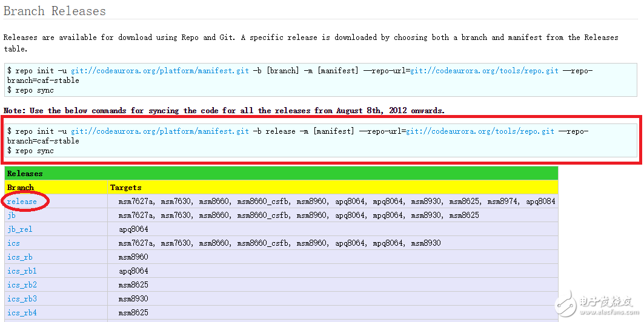Click the apq8064 target in the jb_rel row

click(133, 229)
